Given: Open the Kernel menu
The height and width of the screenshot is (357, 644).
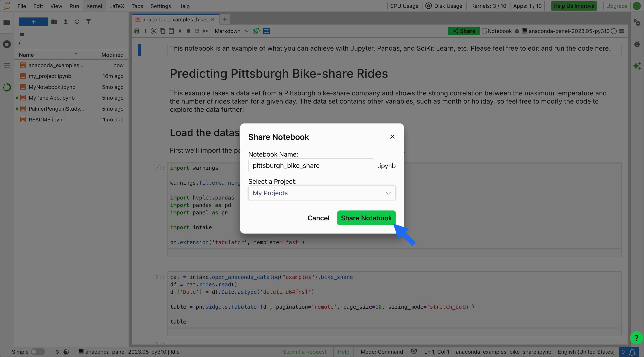Looking at the screenshot, I should tap(94, 6).
